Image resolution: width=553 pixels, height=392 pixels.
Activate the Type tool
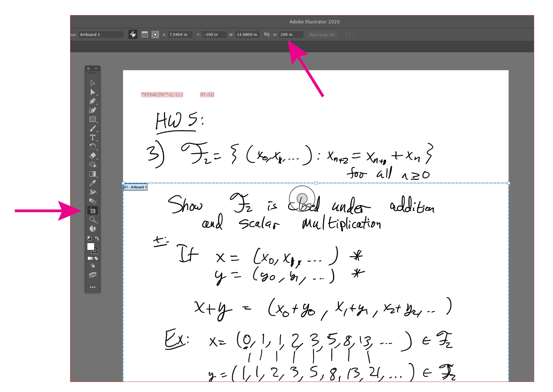[x=93, y=137]
